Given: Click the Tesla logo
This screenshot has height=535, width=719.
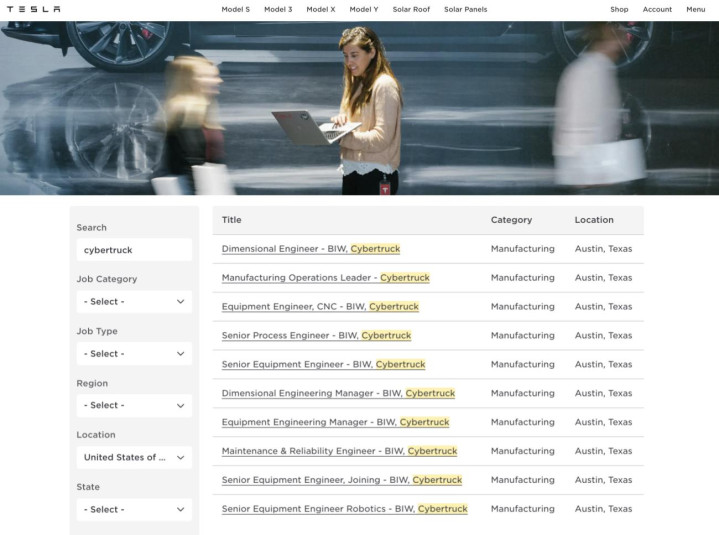Looking at the screenshot, I should click(x=33, y=9).
